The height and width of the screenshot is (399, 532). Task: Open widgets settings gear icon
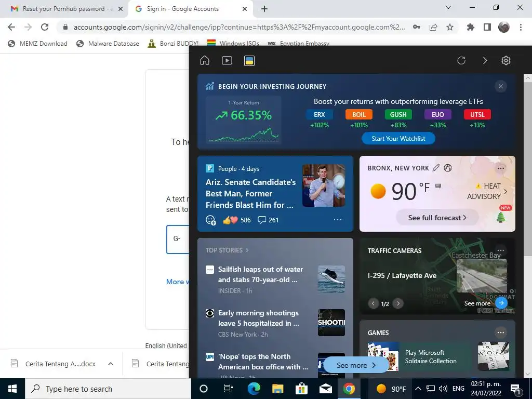click(506, 61)
